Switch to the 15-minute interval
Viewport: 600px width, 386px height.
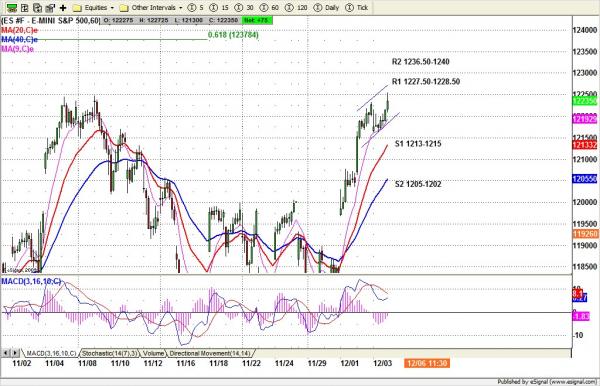pyautogui.click(x=219, y=8)
